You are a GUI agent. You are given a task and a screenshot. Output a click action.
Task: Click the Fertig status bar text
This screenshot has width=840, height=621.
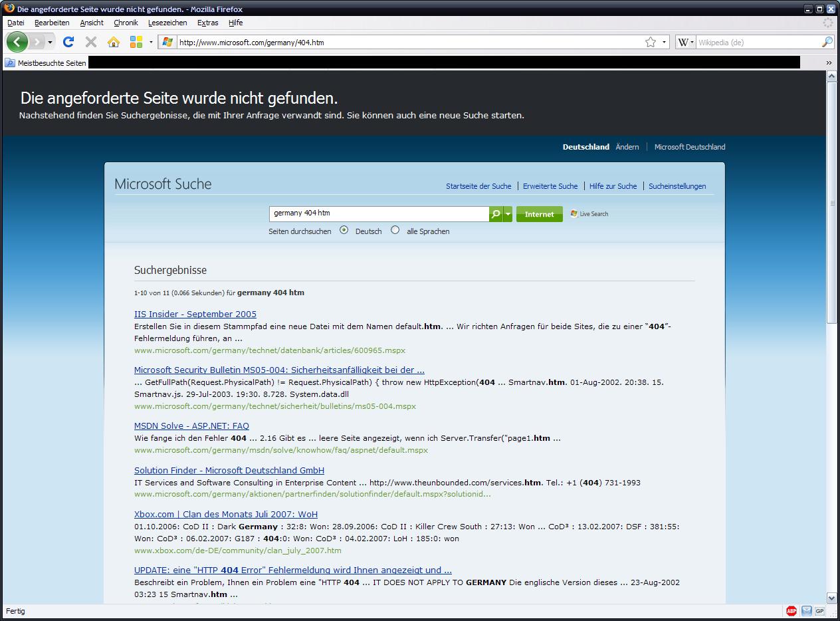[x=15, y=611]
